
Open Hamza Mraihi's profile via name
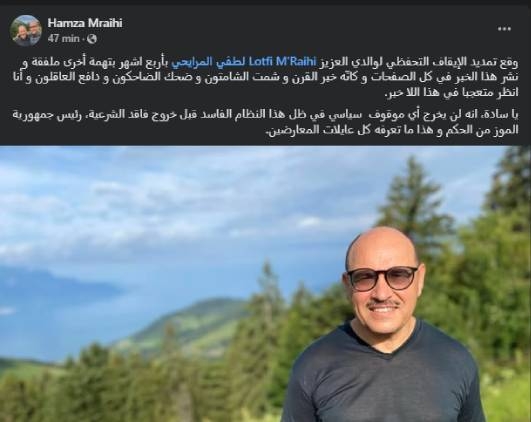click(x=85, y=23)
